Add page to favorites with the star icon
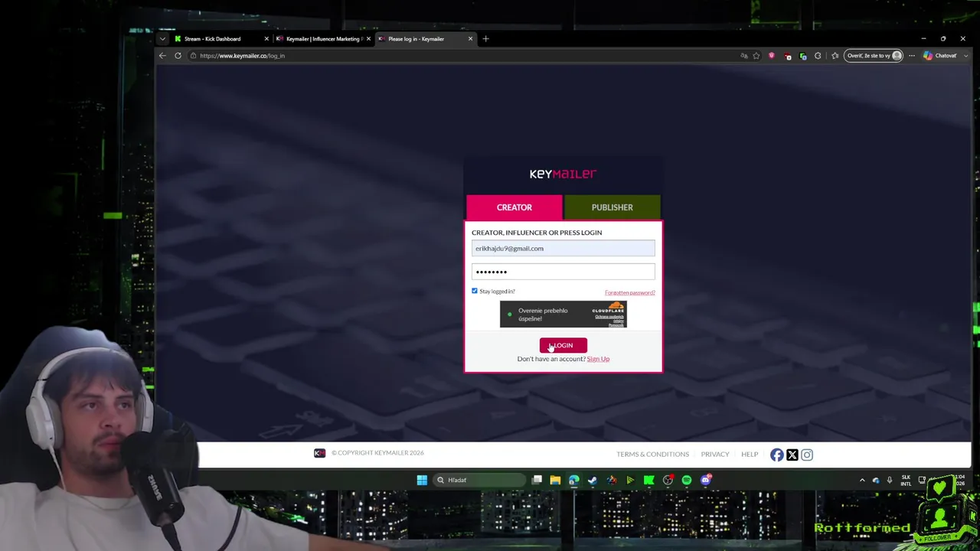The height and width of the screenshot is (551, 980). [756, 56]
